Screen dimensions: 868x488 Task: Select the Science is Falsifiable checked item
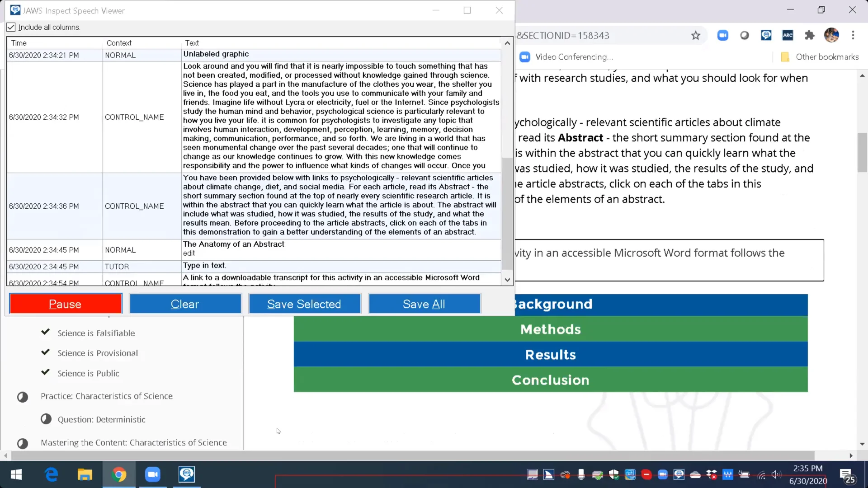tap(96, 333)
